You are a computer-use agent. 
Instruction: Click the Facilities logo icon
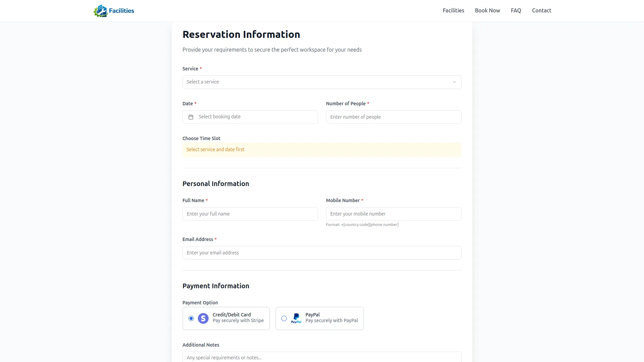tap(100, 11)
